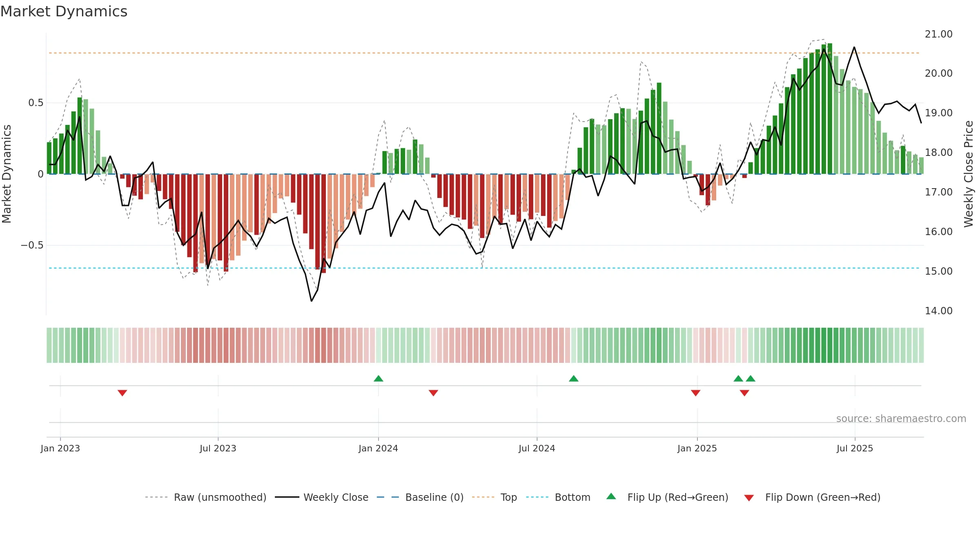Click the 0.5 left axis label
The height and width of the screenshot is (551, 980).
point(36,103)
